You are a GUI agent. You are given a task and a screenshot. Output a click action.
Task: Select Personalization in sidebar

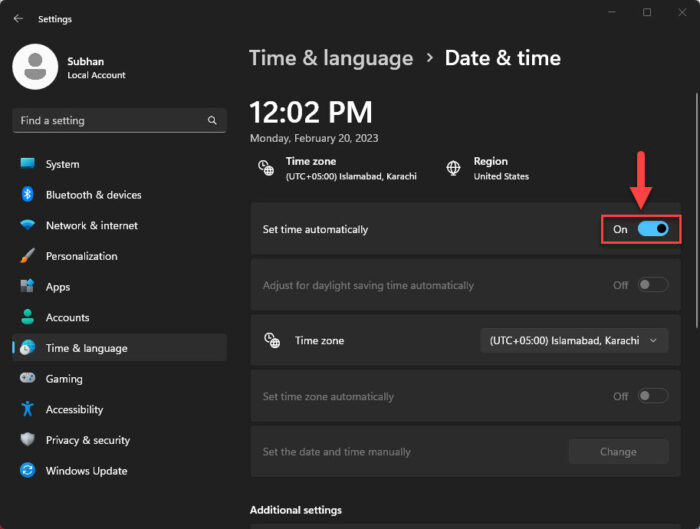tap(120, 256)
